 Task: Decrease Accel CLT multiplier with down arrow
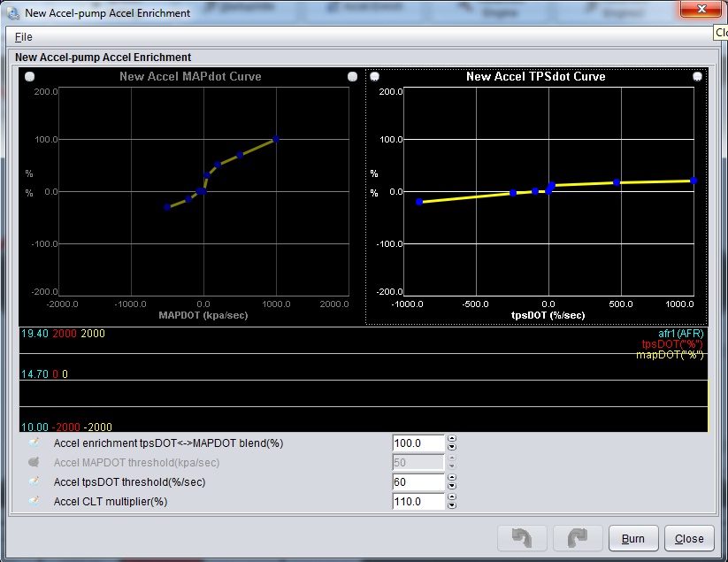point(452,505)
